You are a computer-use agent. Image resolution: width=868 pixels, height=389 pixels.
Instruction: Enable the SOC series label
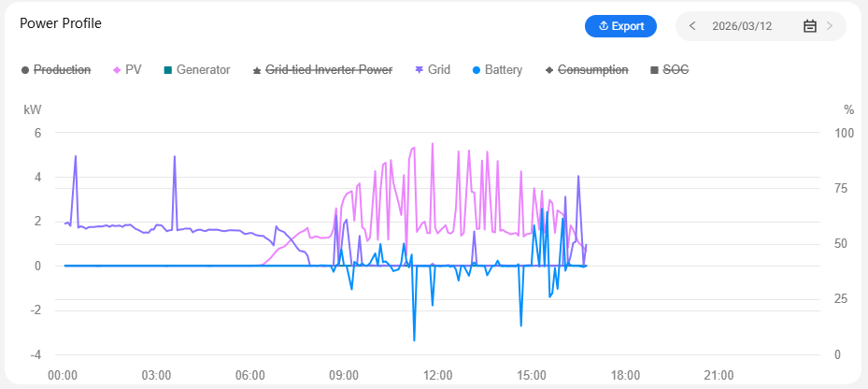(676, 70)
